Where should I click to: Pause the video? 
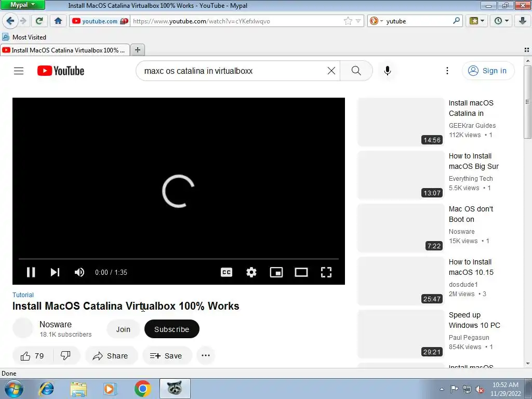point(31,272)
